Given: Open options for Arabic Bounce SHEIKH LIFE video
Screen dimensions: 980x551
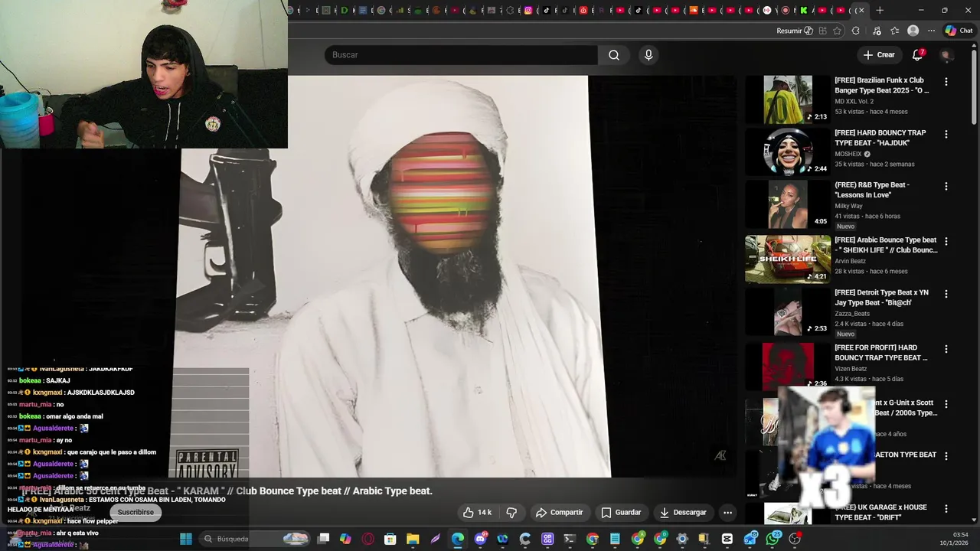Looking at the screenshot, I should [x=946, y=241].
